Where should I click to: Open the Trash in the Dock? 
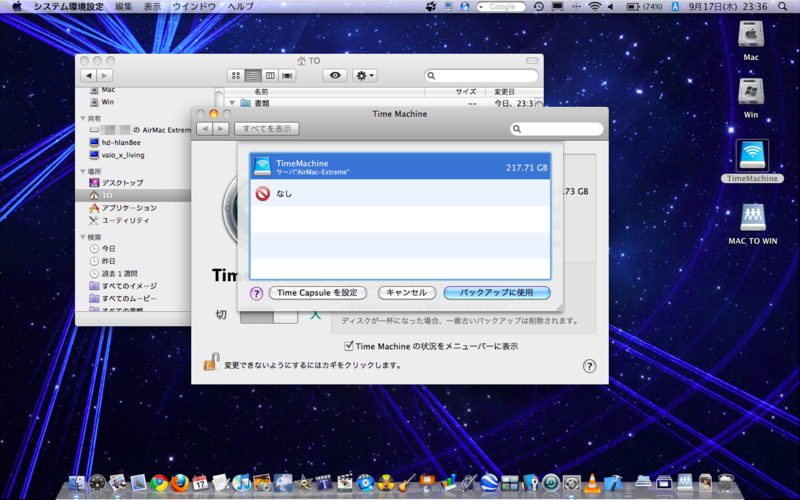(726, 482)
